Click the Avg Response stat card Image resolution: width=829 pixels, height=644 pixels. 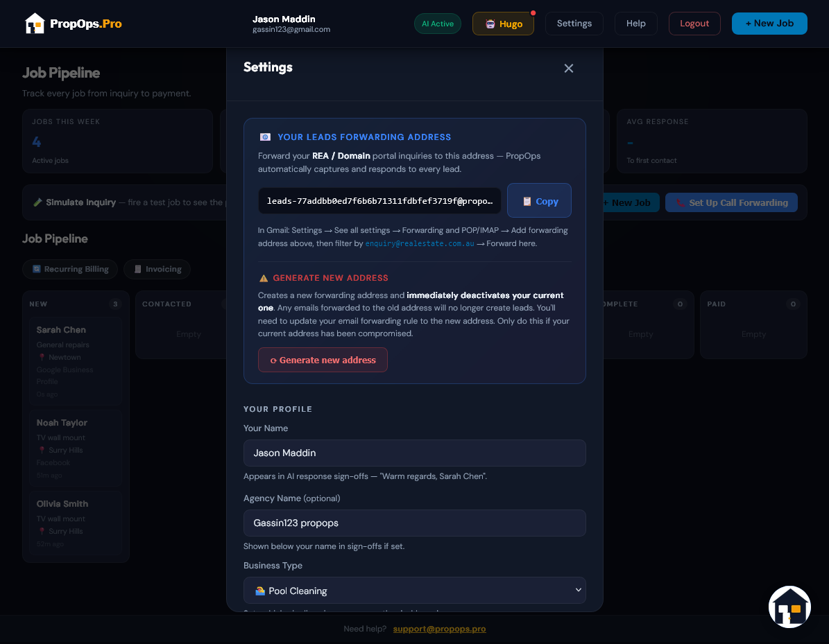[712, 141]
